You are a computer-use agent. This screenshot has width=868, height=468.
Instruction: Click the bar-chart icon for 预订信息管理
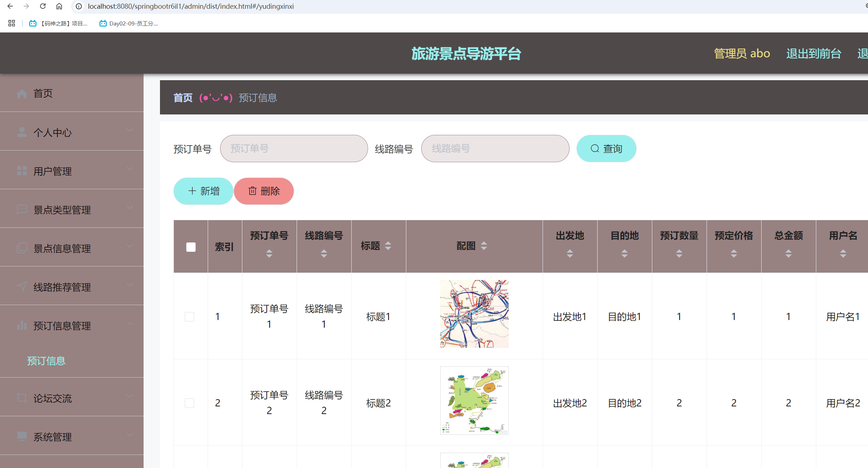[21, 325]
